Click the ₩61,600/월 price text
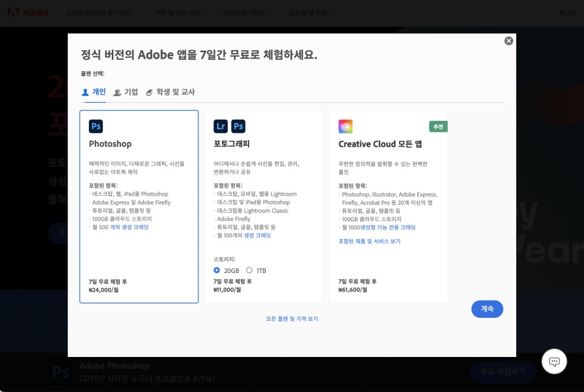584x392 pixels. (x=352, y=290)
